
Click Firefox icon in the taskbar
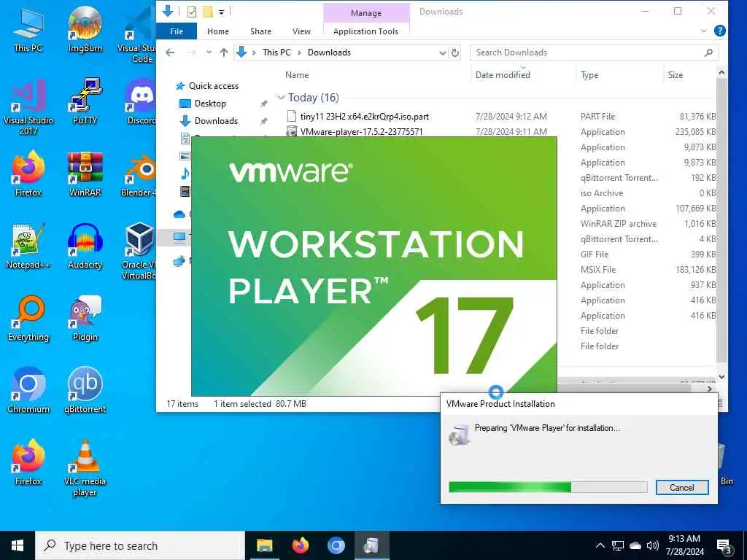300,545
